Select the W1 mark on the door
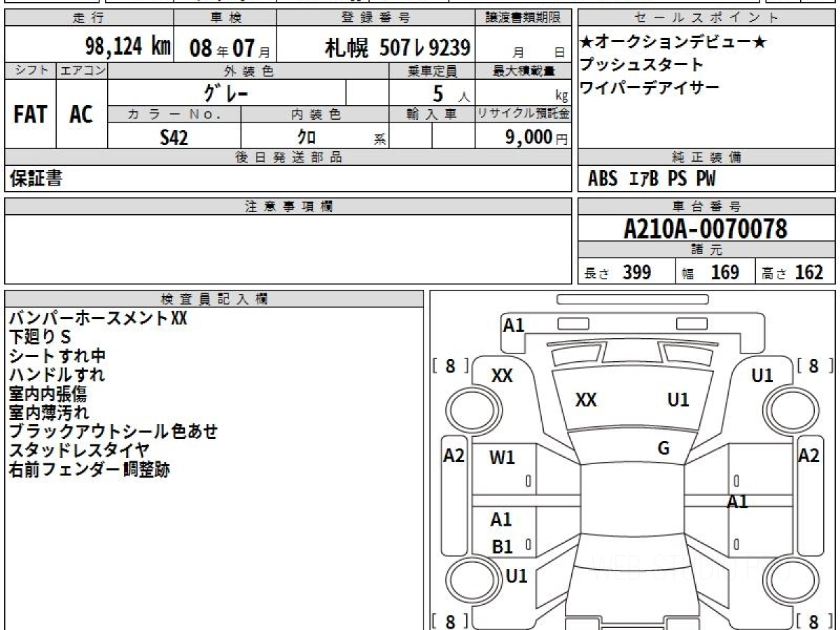Viewport: 840px width, 630px height. [502, 458]
